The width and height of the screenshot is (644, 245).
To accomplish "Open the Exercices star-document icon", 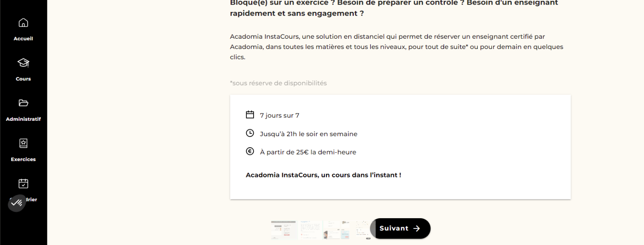I will tap(23, 143).
